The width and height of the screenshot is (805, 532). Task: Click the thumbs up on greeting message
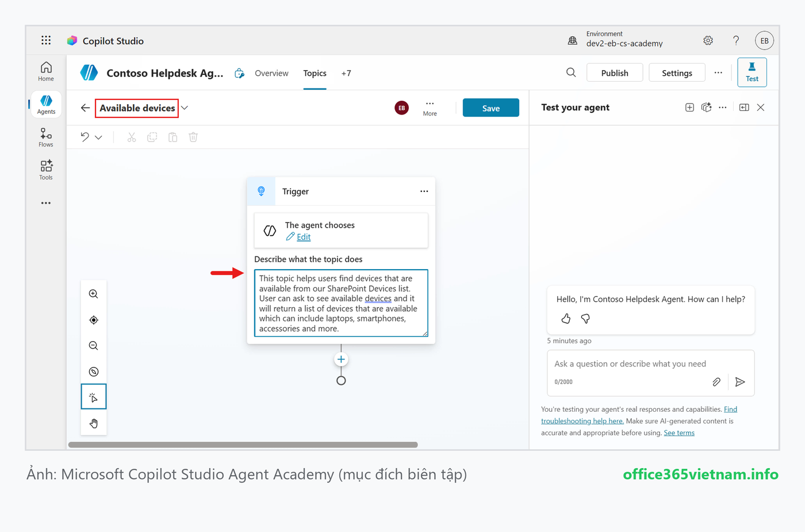coord(566,319)
